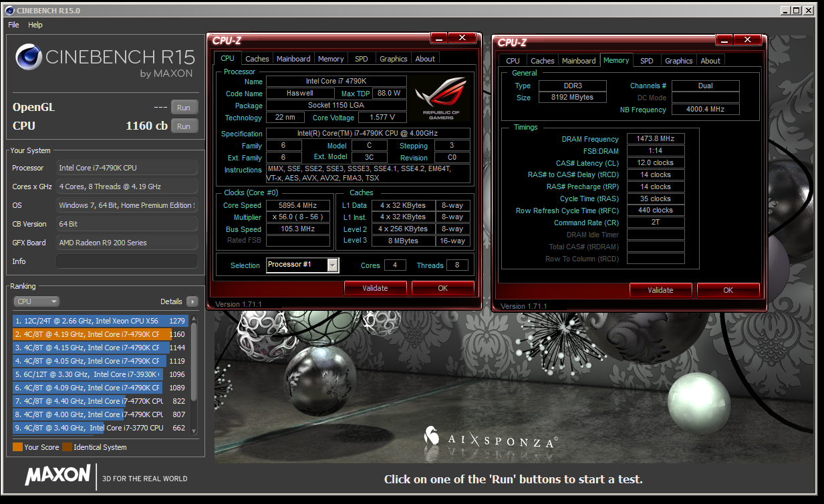Click the Cinebench title bar app icon
This screenshot has height=504, width=824.
(10, 11)
